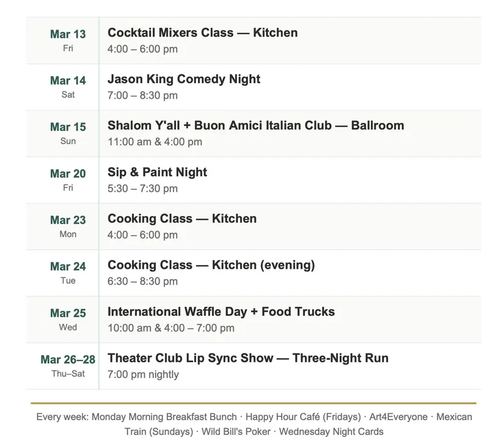
Task: Select the "5:30 – 7:30 pm" time text
Action: (x=142, y=188)
